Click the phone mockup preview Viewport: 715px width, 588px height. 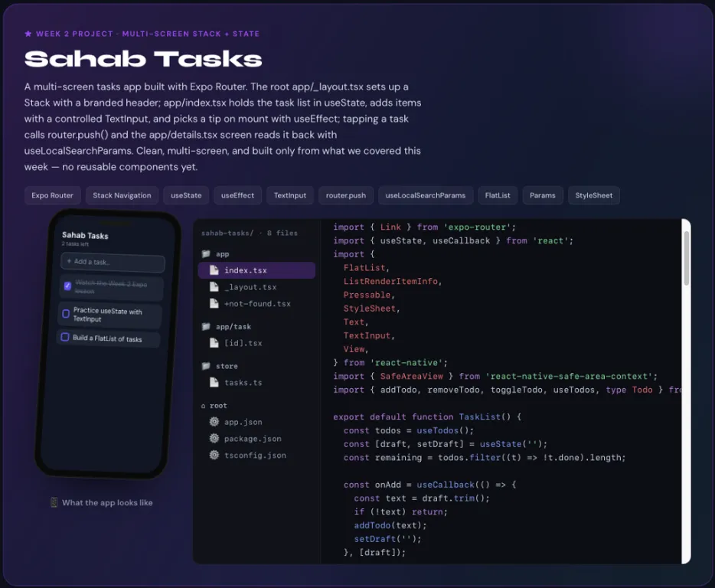tap(108, 344)
